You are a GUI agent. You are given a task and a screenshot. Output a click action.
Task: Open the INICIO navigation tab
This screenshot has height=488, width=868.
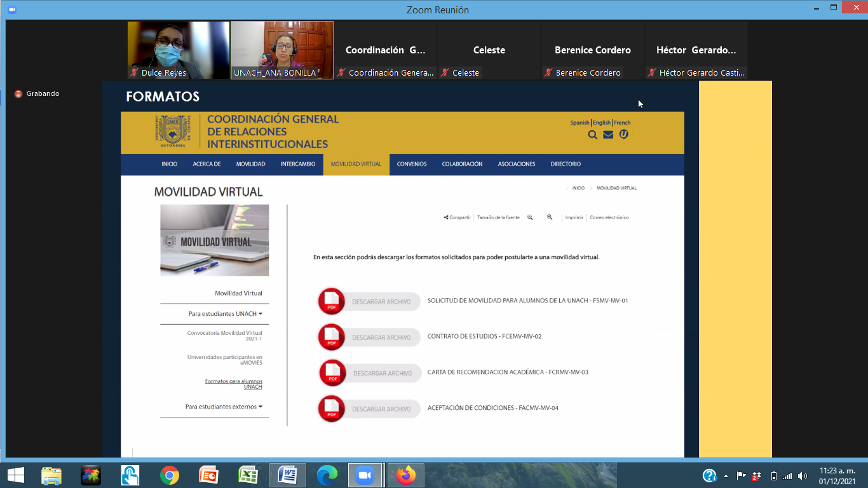pyautogui.click(x=170, y=164)
